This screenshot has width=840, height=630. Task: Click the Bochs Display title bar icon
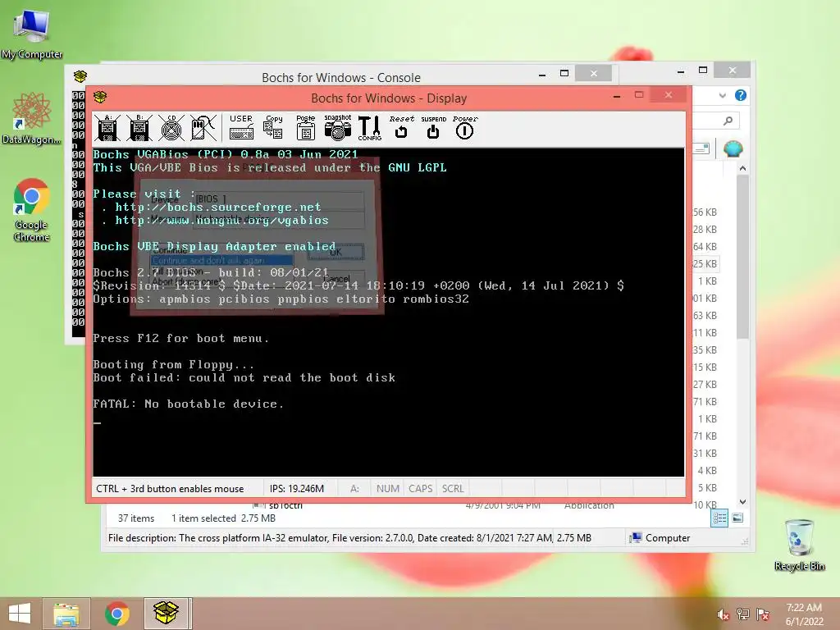point(100,97)
